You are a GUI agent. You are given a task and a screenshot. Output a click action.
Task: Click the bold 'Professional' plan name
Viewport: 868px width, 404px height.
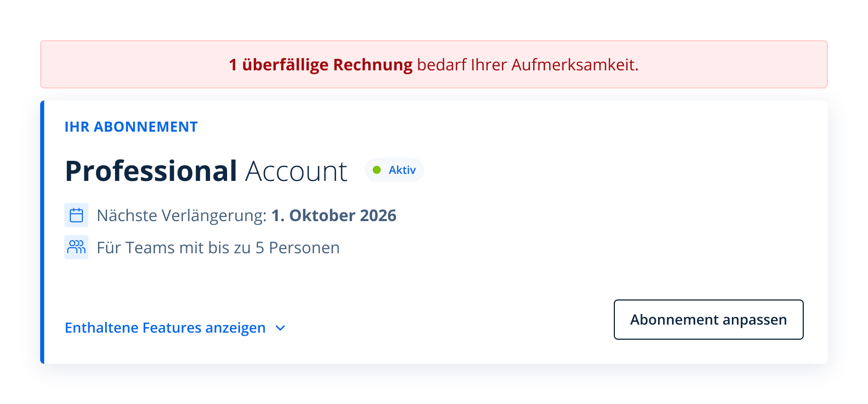coord(151,171)
